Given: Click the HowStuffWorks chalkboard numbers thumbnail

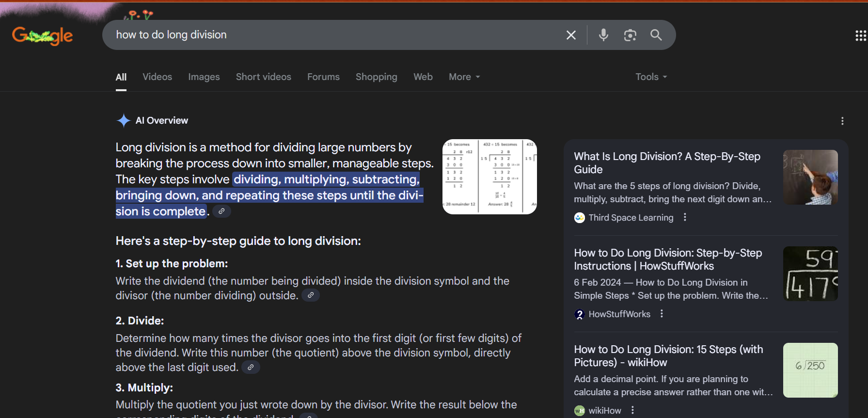Looking at the screenshot, I should (810, 273).
